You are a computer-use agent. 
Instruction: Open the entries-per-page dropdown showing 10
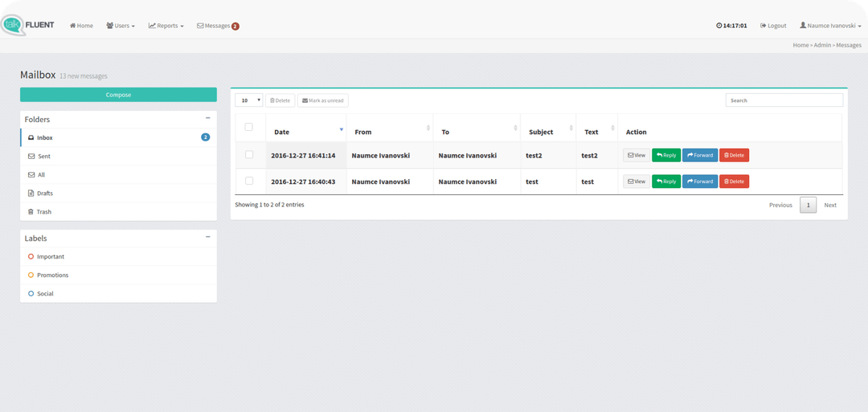click(249, 100)
